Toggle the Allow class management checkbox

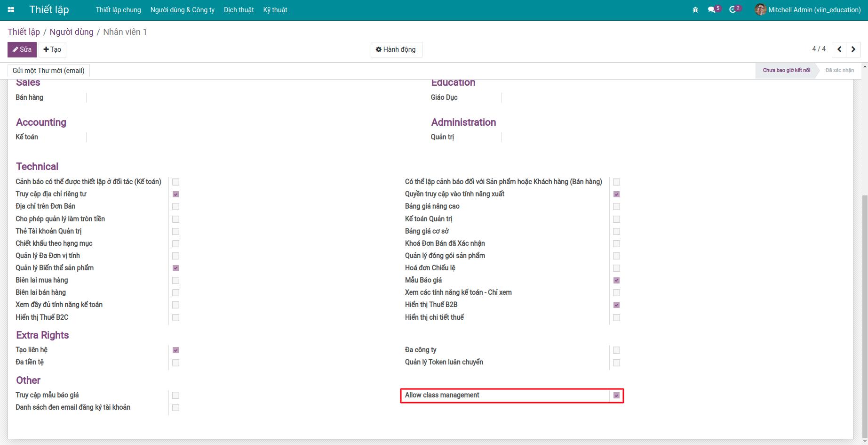[616, 396]
